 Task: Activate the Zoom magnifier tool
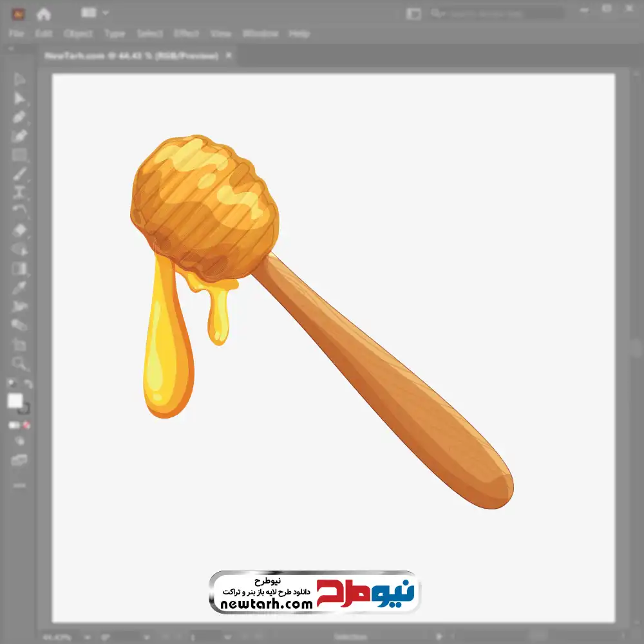(19, 363)
